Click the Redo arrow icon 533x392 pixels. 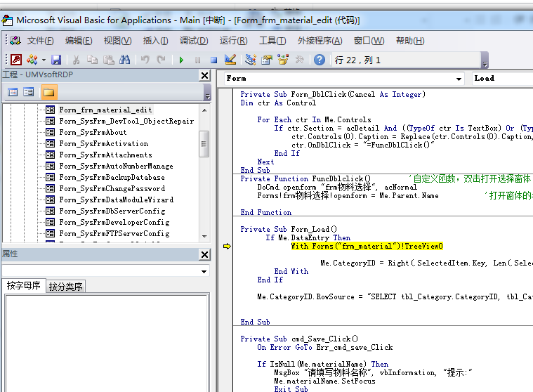(x=161, y=60)
